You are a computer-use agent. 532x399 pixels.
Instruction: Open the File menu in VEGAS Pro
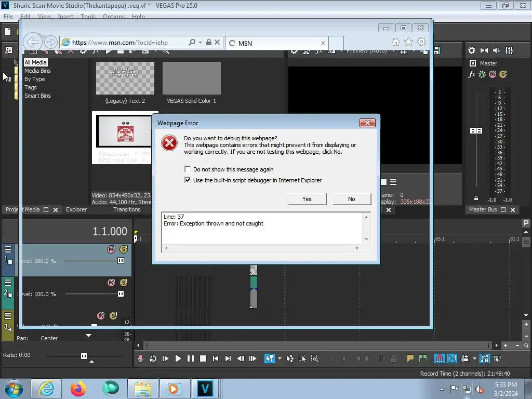pos(8,16)
